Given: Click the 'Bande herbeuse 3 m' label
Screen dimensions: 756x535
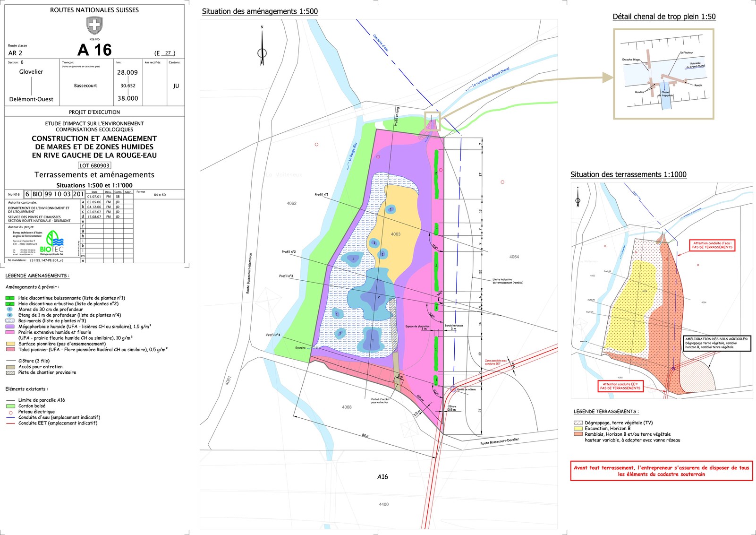Looking at the screenshot, I should [x=454, y=327].
